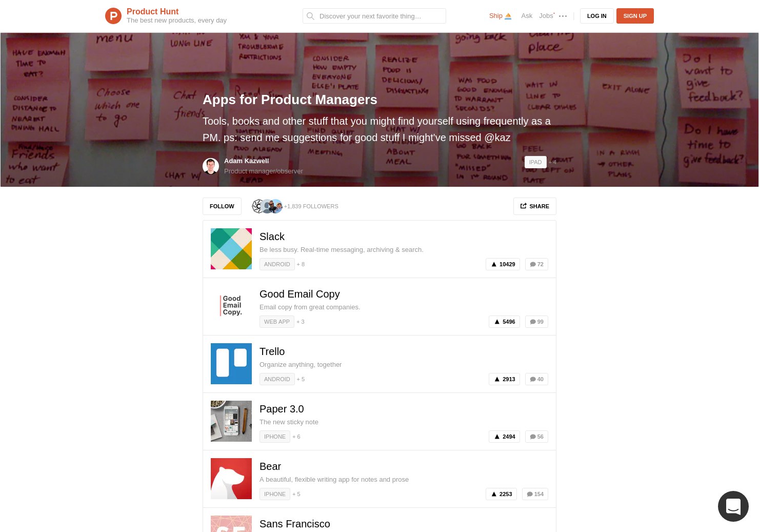Open Bear's 154 comments
Image resolution: width=759 pixels, height=532 pixels.
pos(535,494)
